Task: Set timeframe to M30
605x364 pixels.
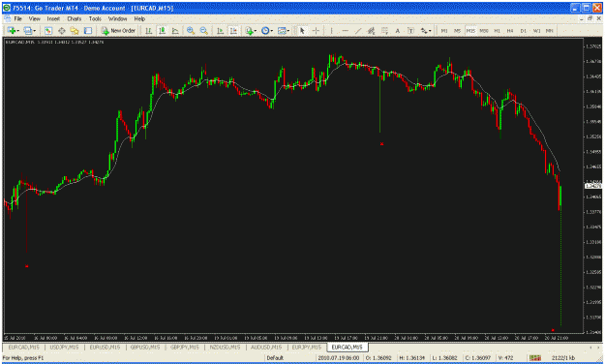Action: tap(484, 30)
